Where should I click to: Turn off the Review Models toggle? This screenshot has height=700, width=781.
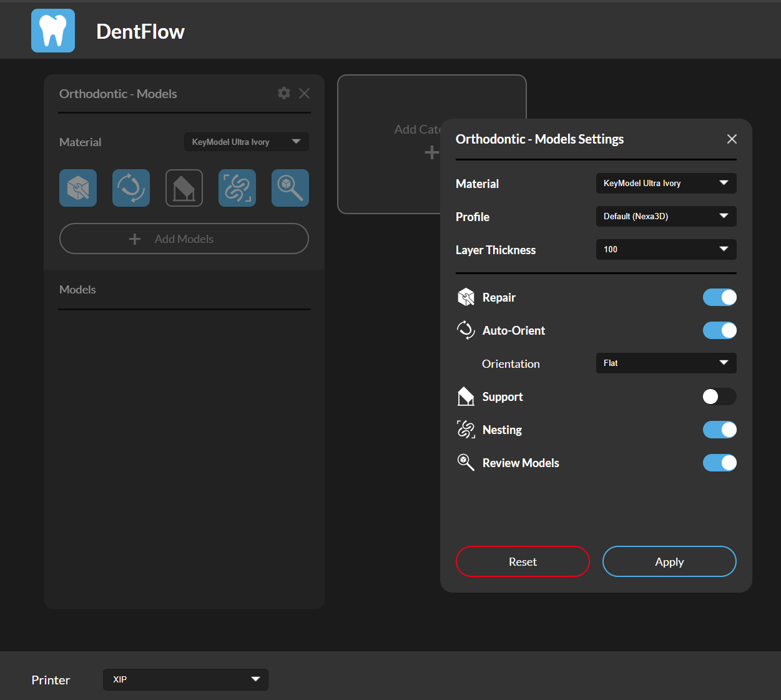pos(719,463)
